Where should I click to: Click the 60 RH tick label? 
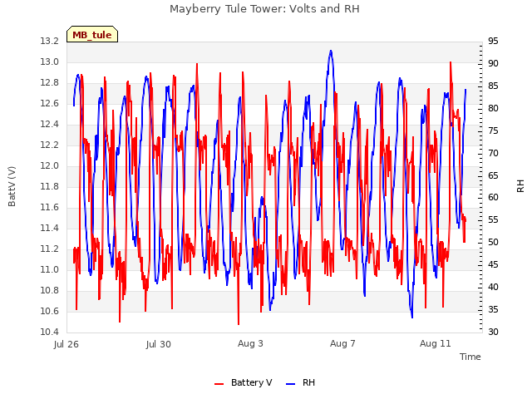(493, 198)
